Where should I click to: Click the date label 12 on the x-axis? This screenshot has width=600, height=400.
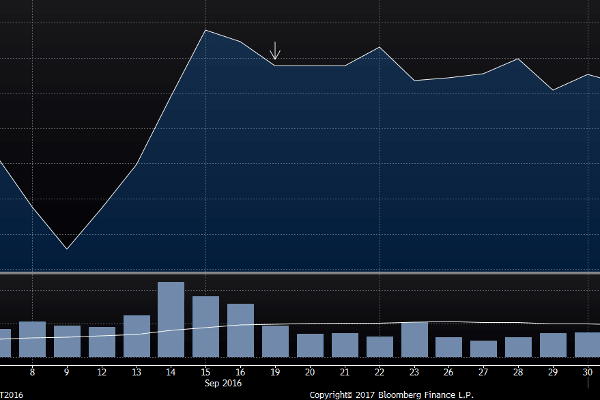click(x=101, y=371)
